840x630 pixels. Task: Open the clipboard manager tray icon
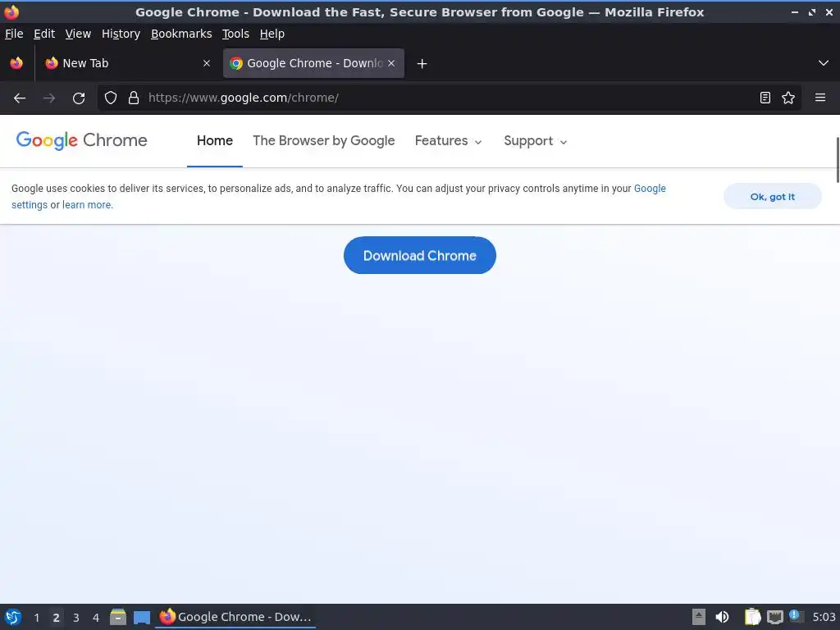(x=753, y=617)
